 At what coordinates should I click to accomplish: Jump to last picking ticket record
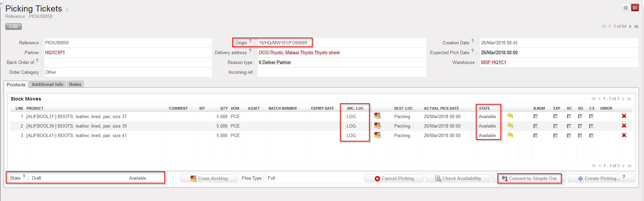(x=636, y=26)
